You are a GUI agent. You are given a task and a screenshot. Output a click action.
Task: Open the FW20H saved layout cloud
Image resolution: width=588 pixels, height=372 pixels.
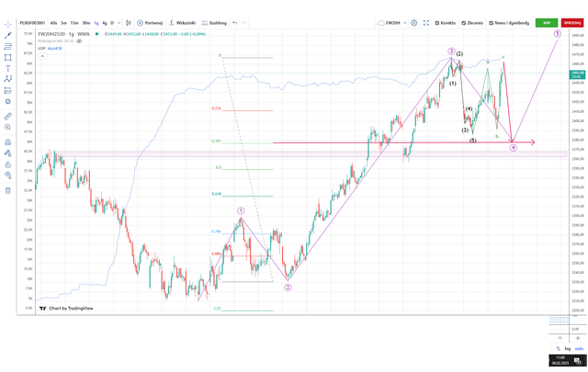coord(389,23)
